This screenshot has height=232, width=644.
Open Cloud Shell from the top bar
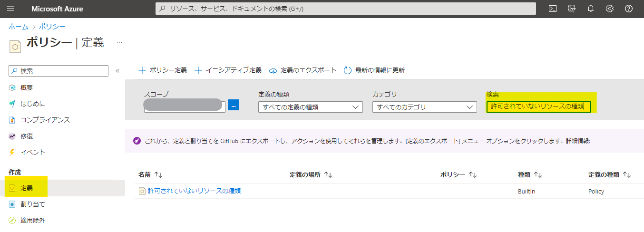tap(553, 9)
